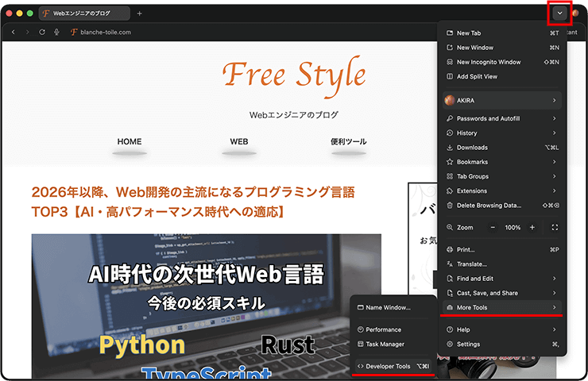The image size is (588, 381).
Task: Open the More Tools submenu
Action: click(x=502, y=307)
